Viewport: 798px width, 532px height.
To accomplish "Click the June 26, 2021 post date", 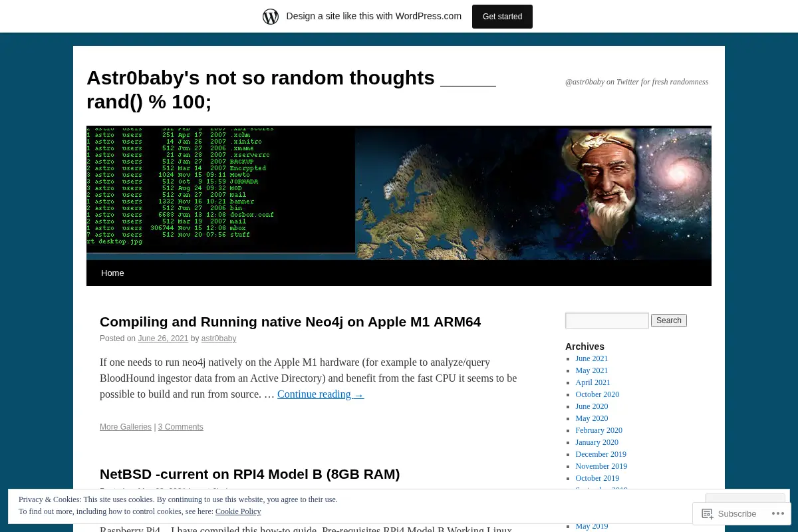I will [163, 338].
